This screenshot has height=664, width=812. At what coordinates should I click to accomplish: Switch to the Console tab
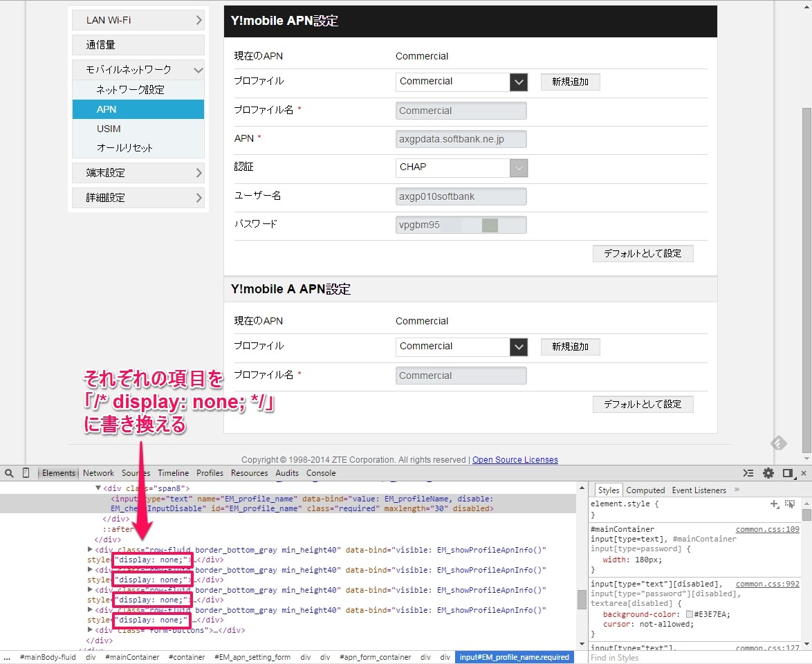click(x=321, y=473)
